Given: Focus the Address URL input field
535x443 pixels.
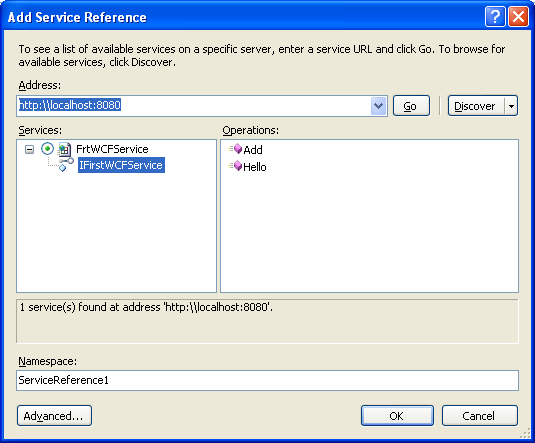Looking at the screenshot, I should point(194,106).
